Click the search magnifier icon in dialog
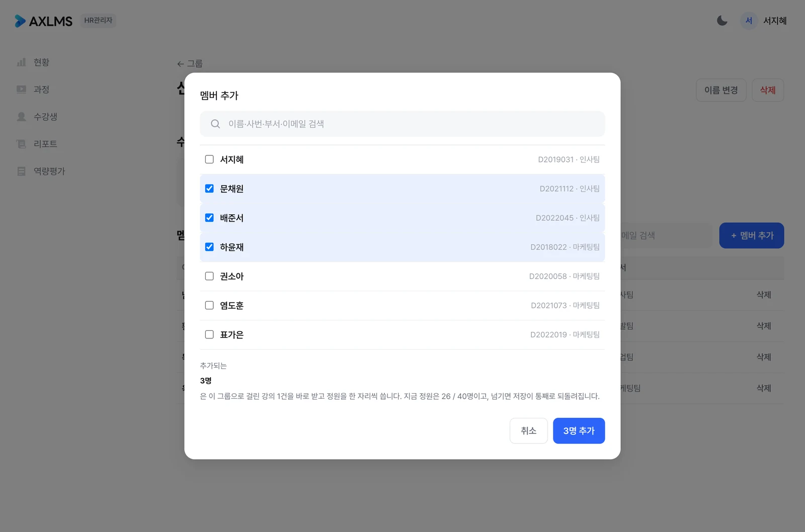 pyautogui.click(x=215, y=124)
